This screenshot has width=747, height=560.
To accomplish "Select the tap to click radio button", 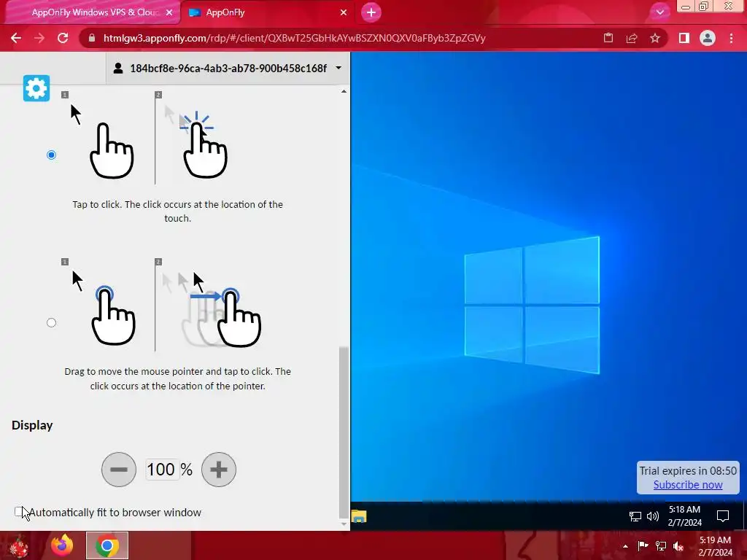I will (x=52, y=155).
